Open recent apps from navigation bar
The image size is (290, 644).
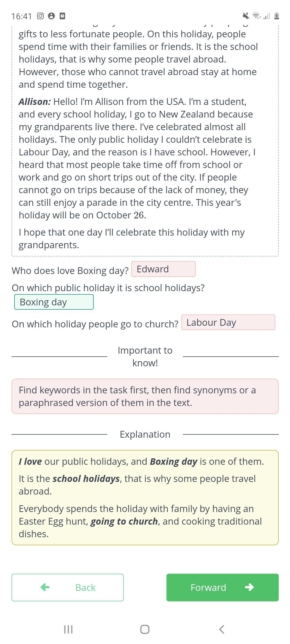click(x=68, y=629)
